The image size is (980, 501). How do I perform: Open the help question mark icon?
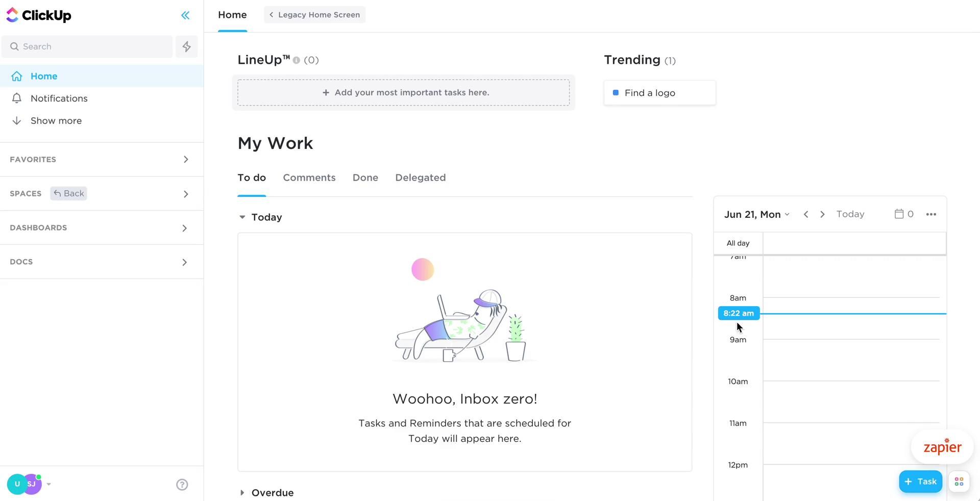[182, 485]
